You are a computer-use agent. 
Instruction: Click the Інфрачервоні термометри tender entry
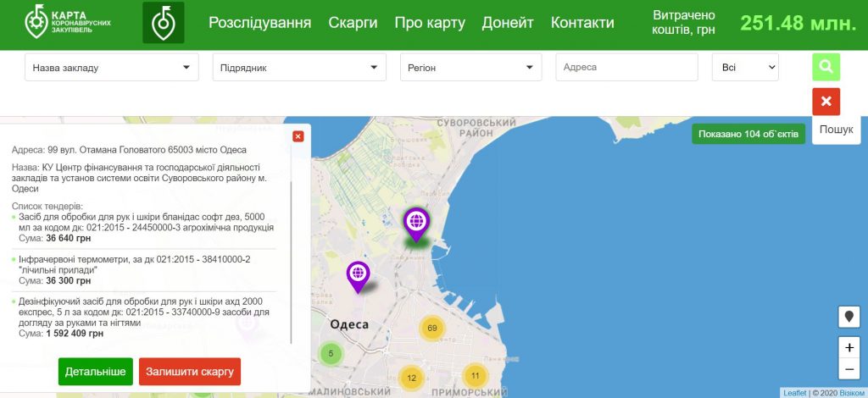click(x=144, y=270)
